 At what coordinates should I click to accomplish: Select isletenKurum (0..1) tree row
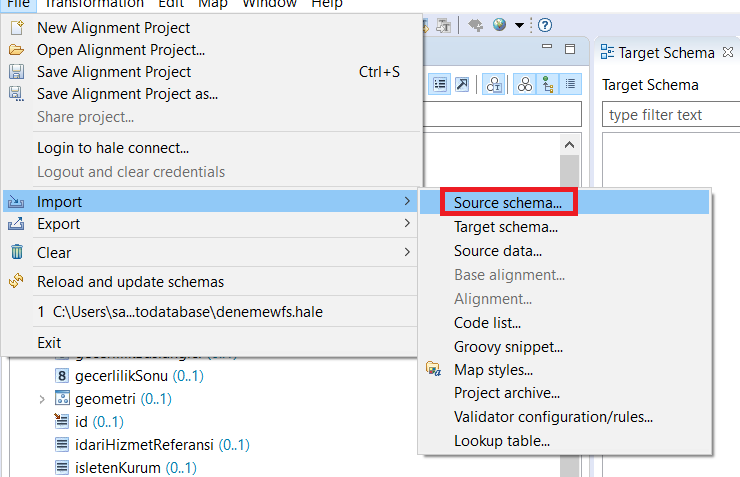[x=126, y=467]
